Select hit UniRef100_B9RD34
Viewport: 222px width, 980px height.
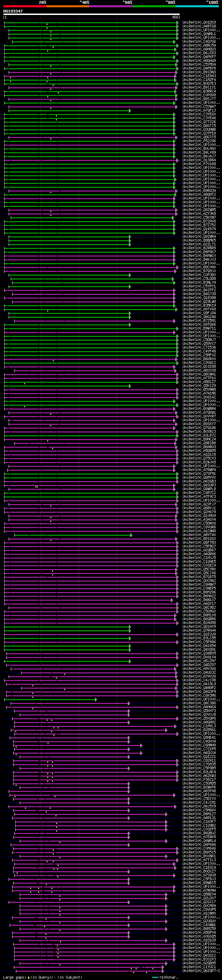tap(199, 191)
